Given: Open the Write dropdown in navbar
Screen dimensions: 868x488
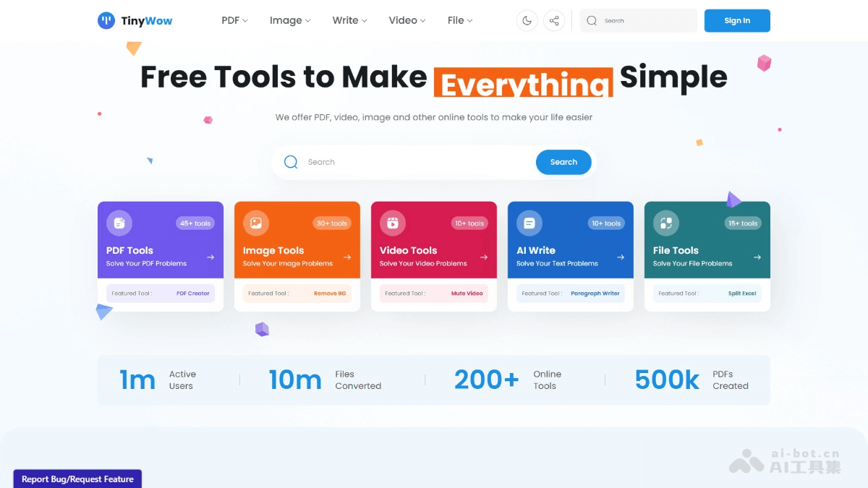Looking at the screenshot, I should point(349,20).
